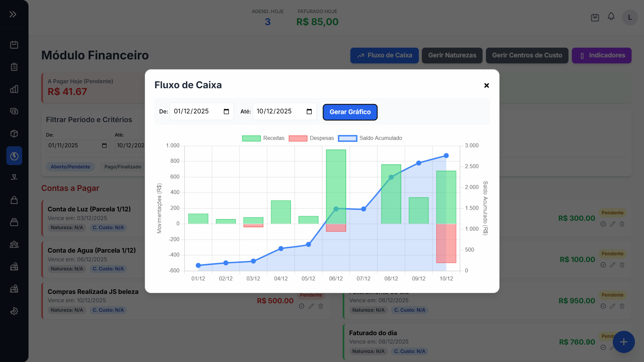Screen dimensions: 644x362
Task: Open the box/package icon in the sidebar
Action: tap(14, 134)
